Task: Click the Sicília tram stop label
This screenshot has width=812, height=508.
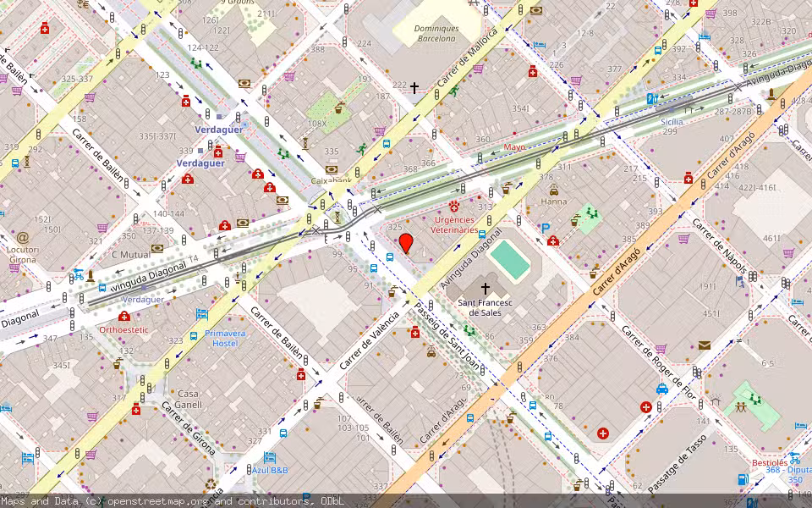Action: [x=672, y=122]
